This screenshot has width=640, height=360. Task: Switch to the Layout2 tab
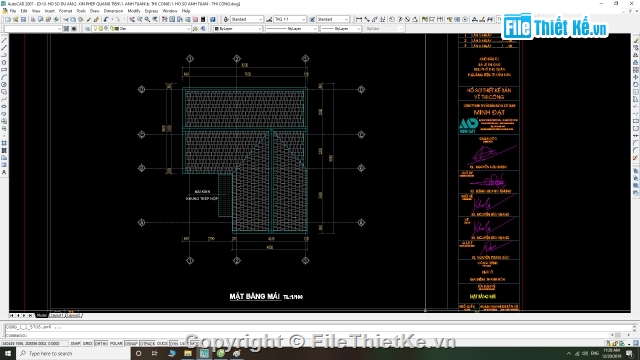(x=73, y=316)
